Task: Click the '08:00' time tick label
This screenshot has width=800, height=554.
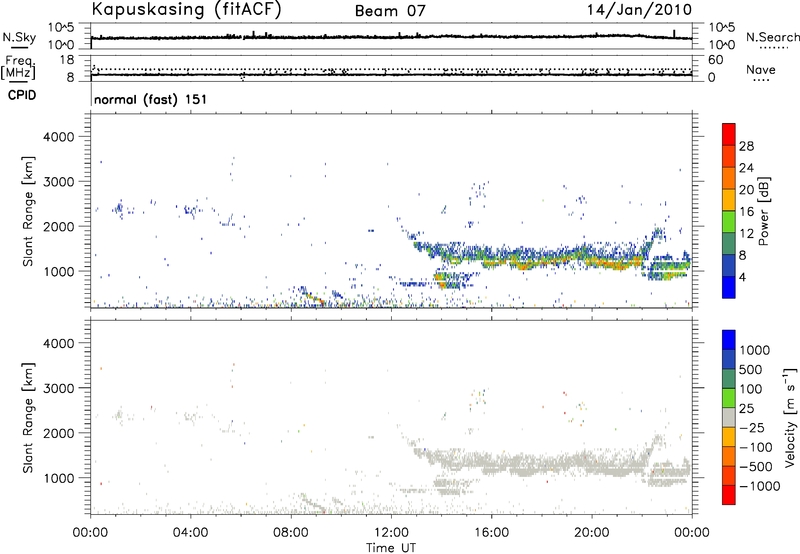Action: [x=291, y=533]
